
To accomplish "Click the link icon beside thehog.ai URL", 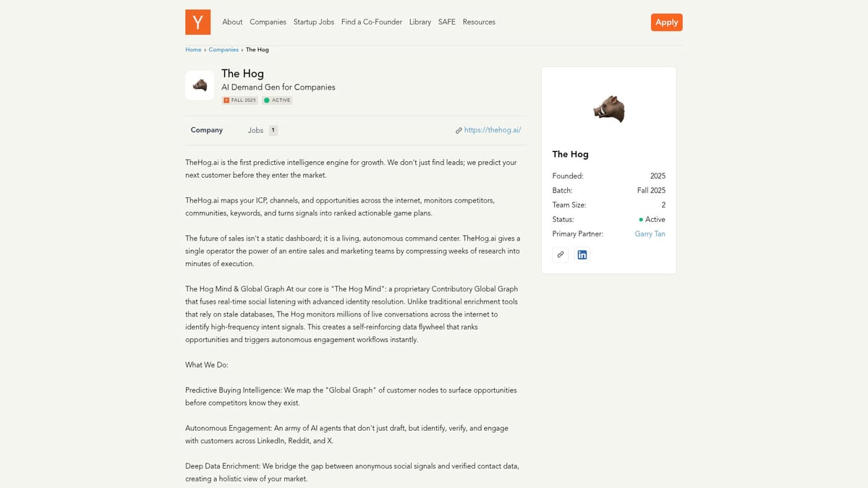I will [x=459, y=131].
